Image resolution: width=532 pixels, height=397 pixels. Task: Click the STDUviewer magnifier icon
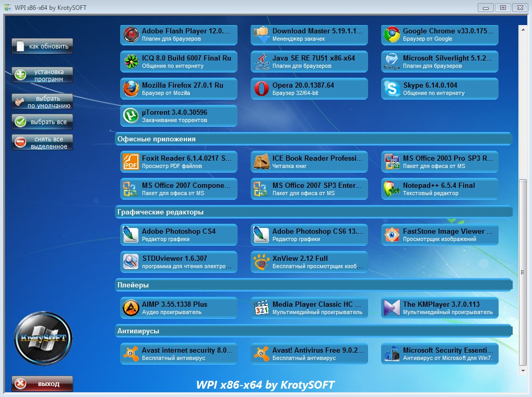pos(131,262)
